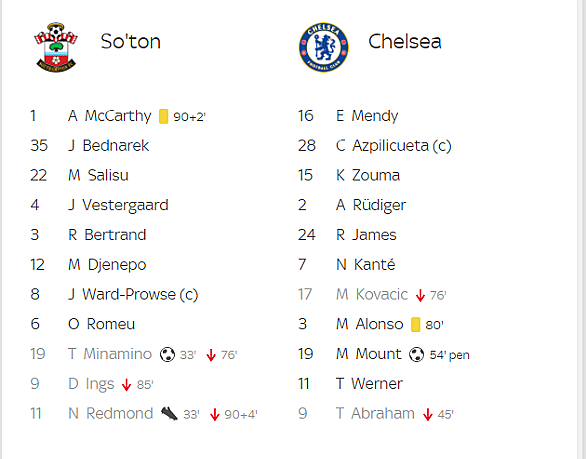Select player E Mendy
586x459 pixels.
367,116
